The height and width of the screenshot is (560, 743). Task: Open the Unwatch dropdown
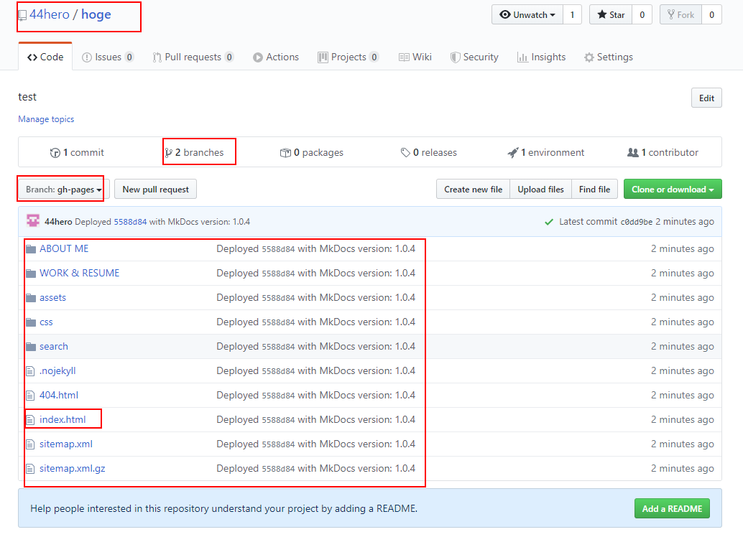point(527,14)
